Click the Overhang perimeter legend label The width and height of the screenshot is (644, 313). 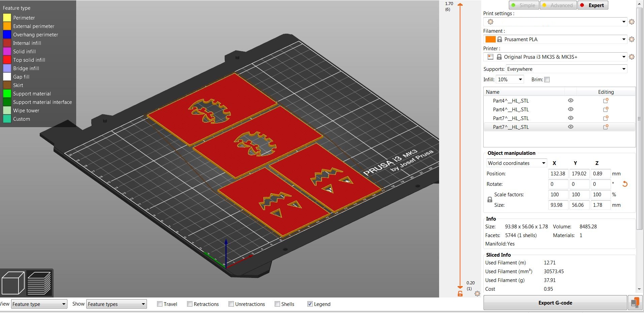35,35
